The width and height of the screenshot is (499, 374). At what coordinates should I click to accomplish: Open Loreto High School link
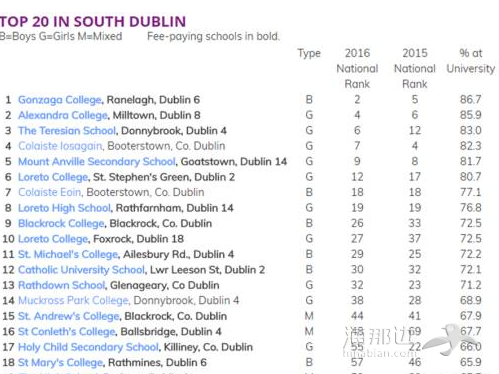64,208
